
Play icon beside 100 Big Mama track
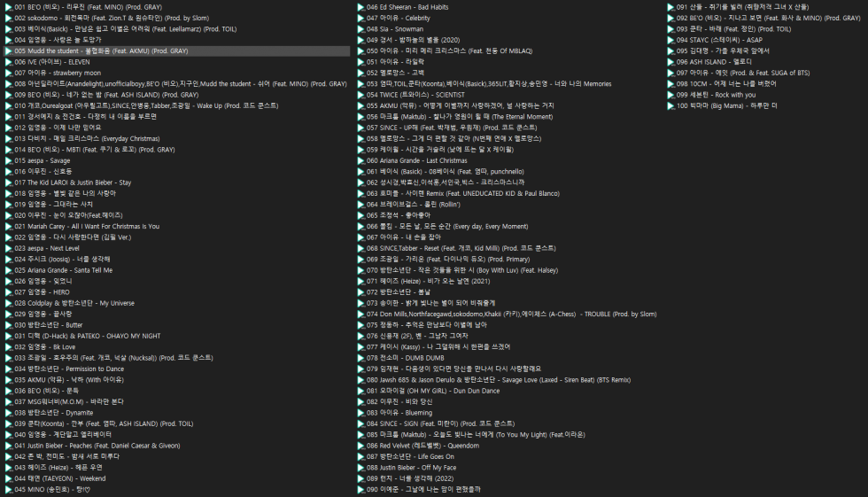(671, 105)
